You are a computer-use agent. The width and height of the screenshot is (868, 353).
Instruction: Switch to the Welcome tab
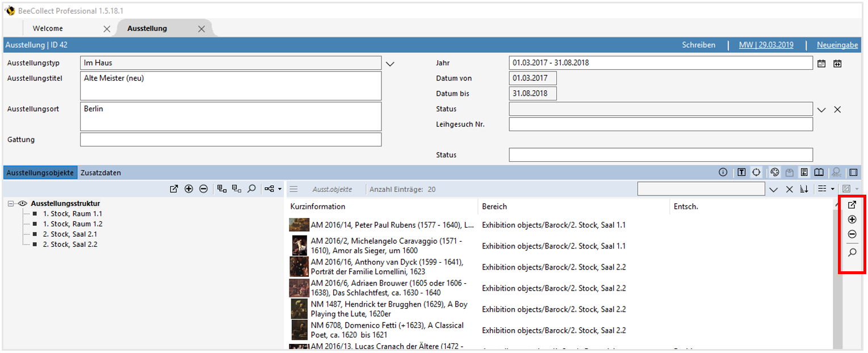pos(48,28)
